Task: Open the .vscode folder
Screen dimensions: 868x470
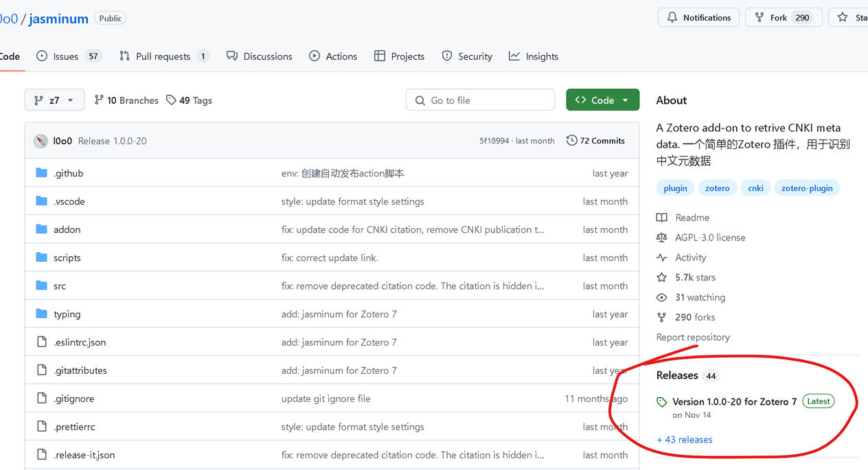Action: 69,201
